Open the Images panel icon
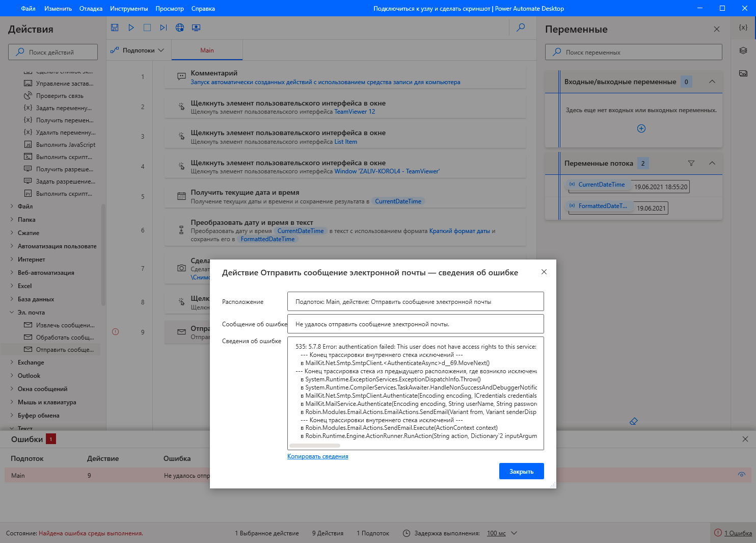This screenshot has height=543, width=756. point(743,73)
